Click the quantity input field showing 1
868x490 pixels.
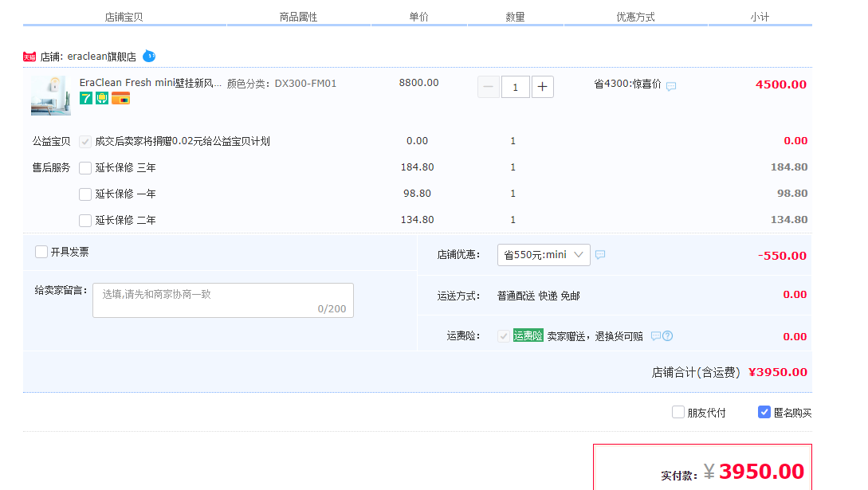click(x=516, y=87)
